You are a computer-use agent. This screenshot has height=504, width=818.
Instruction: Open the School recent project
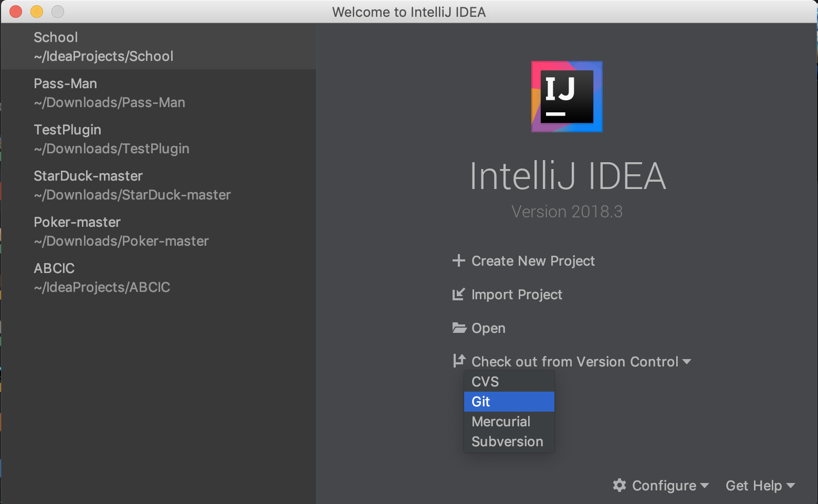click(159, 46)
